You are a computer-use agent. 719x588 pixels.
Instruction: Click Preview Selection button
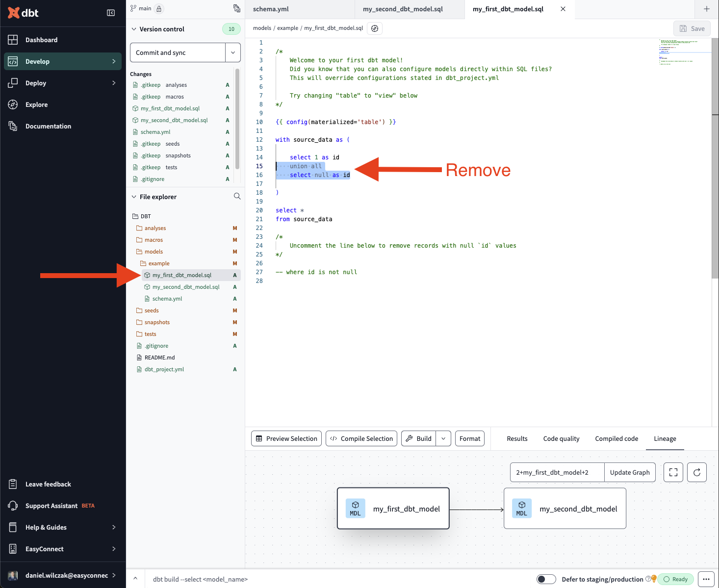tap(286, 438)
